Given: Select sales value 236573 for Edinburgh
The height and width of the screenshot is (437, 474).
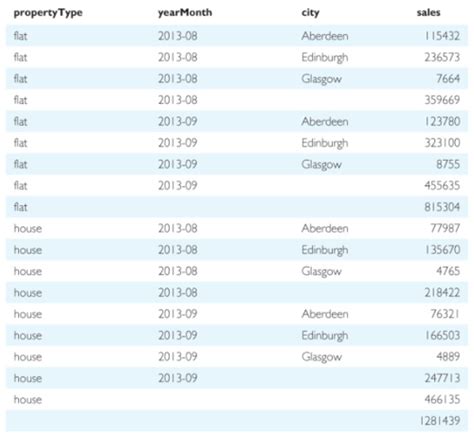Looking at the screenshot, I should pyautogui.click(x=442, y=57).
